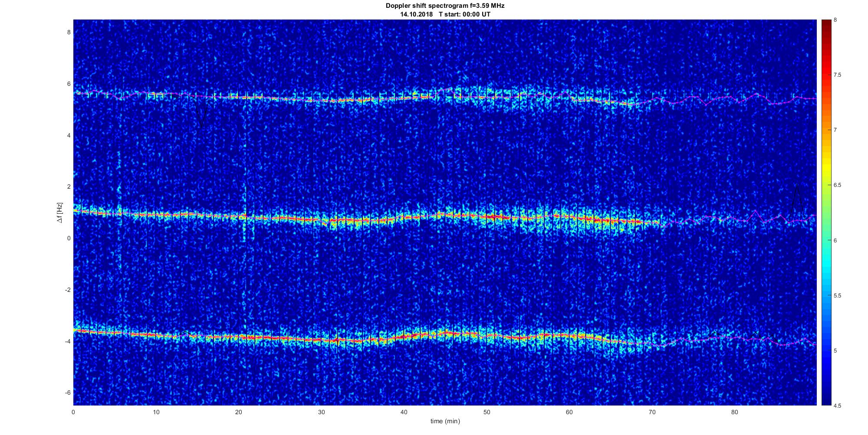Click the y-axis tick label 6

click(x=69, y=84)
